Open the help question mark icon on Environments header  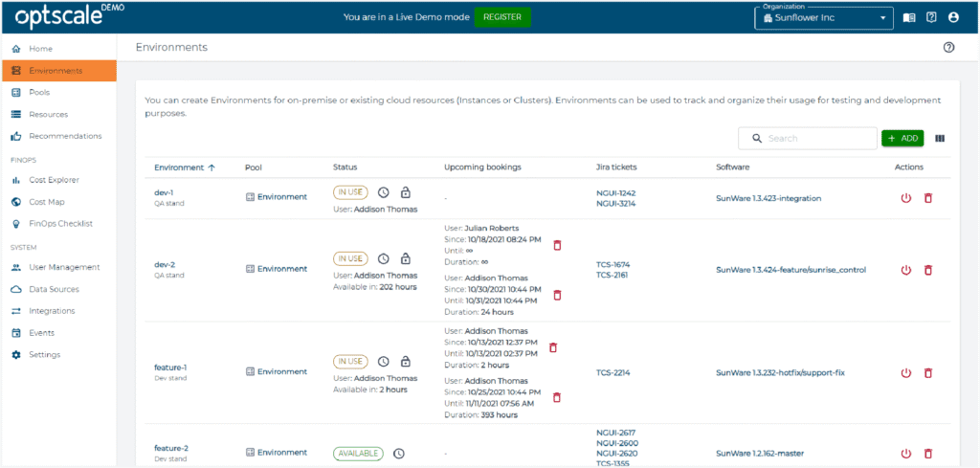[948, 47]
